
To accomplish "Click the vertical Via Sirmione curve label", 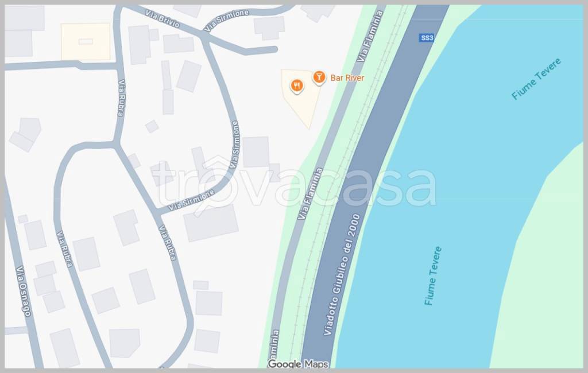I will pos(234,145).
